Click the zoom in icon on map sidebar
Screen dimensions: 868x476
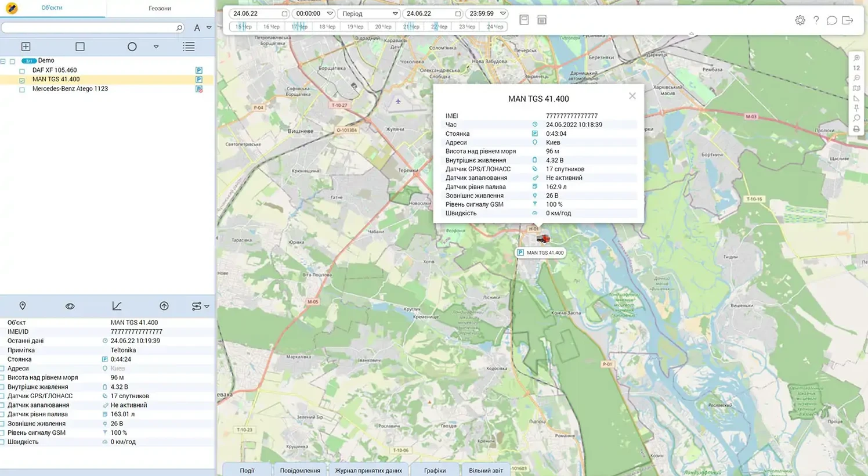pos(857,58)
